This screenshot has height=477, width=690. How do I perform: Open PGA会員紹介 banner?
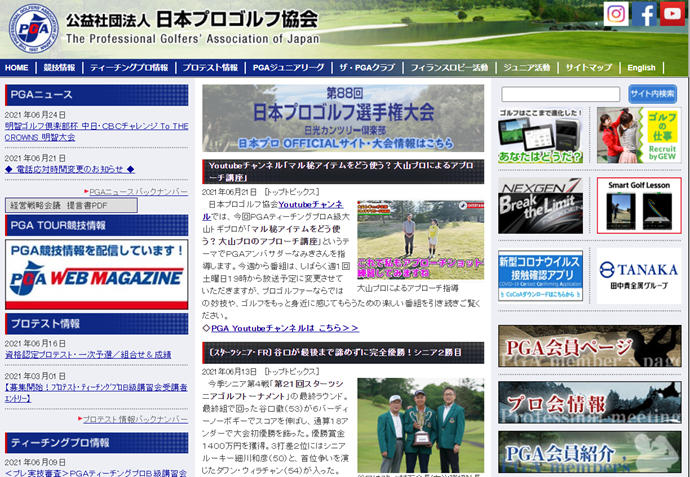point(590,452)
